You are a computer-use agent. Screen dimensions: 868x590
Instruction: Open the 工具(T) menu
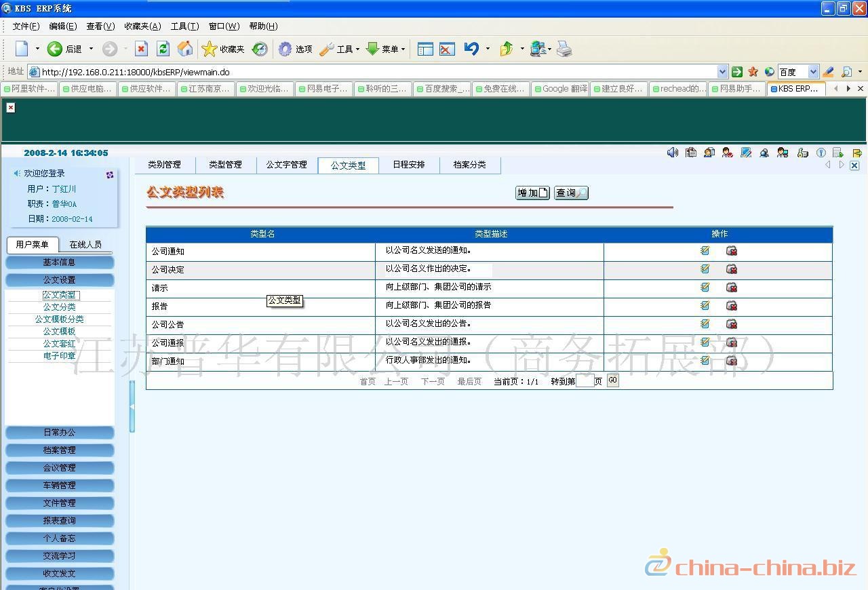(183, 26)
